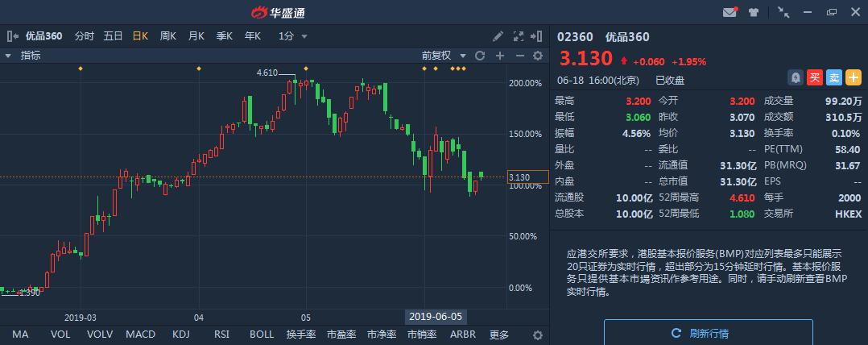Expand chart to fullscreen view
The height and width of the screenshot is (345, 868).
pyautogui.click(x=519, y=36)
